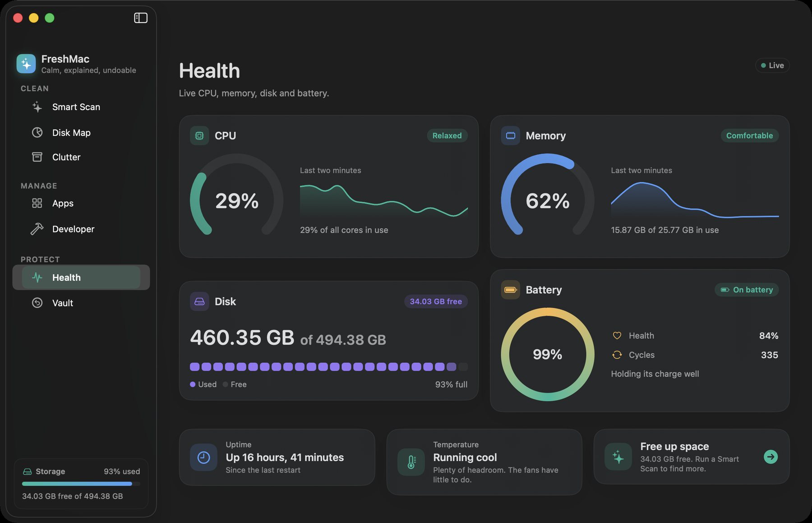Image resolution: width=812 pixels, height=523 pixels.
Task: Click the 'Running cool' temperature text
Action: (465, 458)
